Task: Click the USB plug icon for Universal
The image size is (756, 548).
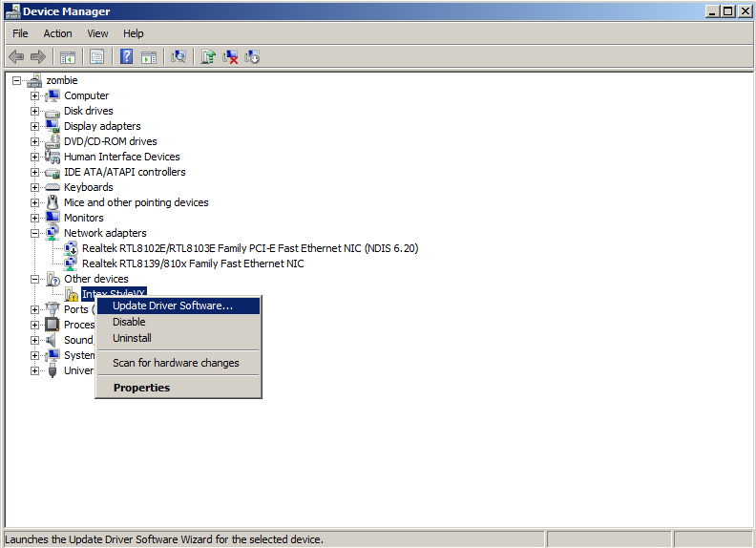Action: coord(52,370)
